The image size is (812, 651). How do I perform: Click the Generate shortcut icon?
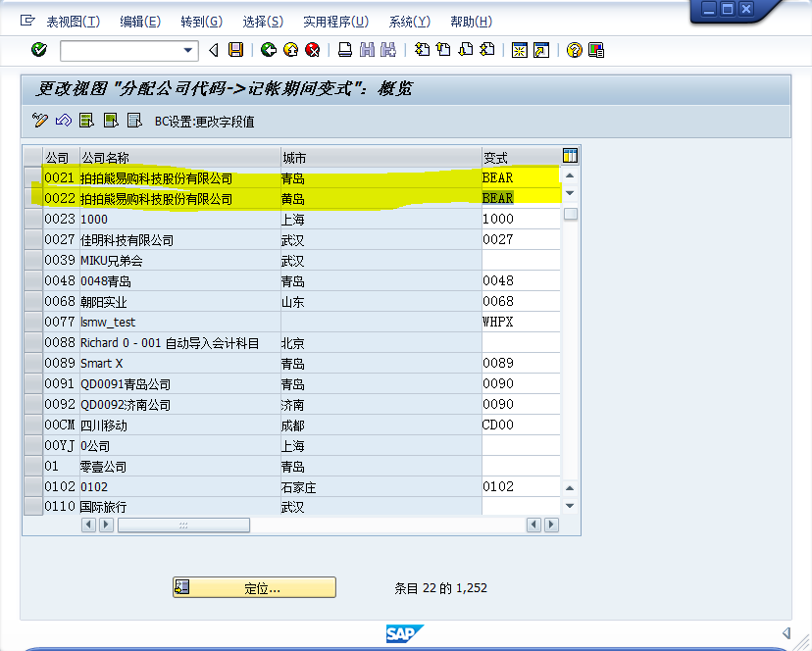[541, 50]
